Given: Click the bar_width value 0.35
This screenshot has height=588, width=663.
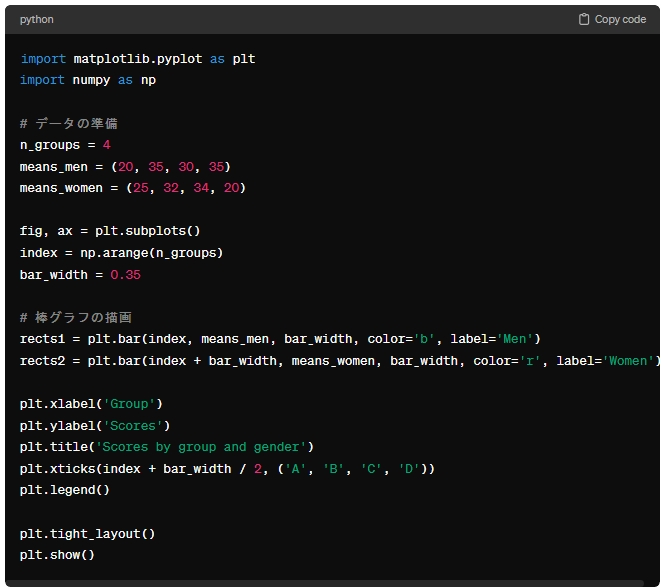Looking at the screenshot, I should pos(125,275).
